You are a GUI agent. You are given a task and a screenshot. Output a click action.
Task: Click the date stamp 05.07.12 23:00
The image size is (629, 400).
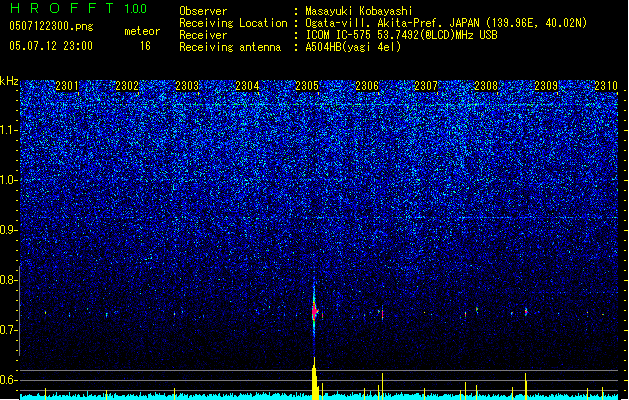pyautogui.click(x=51, y=46)
